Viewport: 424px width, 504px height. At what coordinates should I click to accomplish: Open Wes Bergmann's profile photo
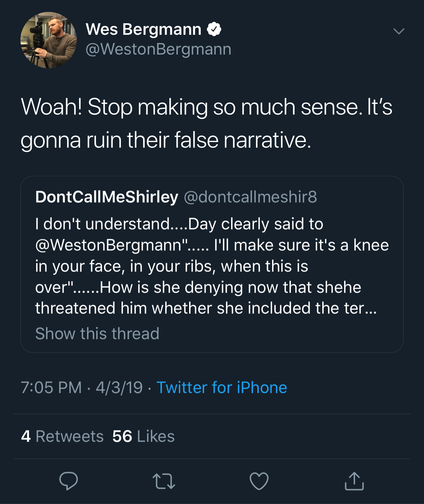click(48, 40)
